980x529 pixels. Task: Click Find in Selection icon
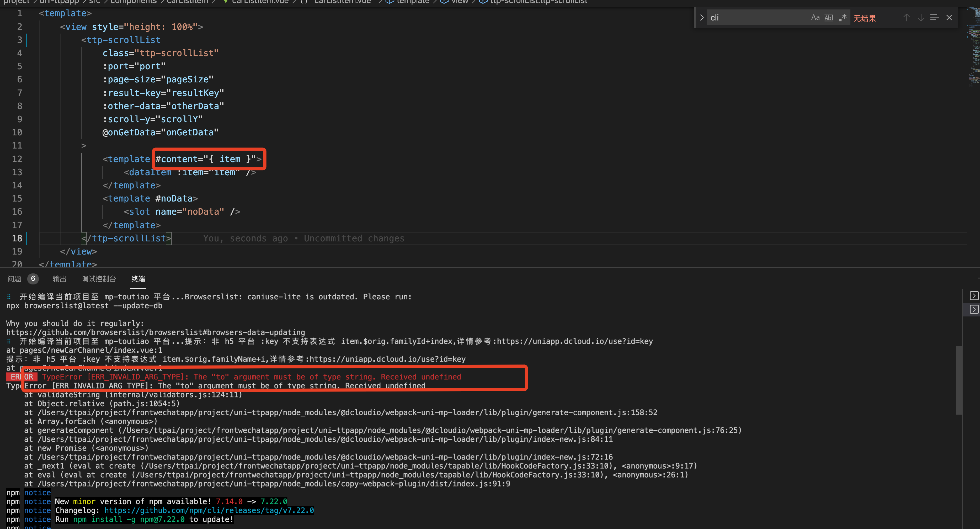(x=934, y=18)
